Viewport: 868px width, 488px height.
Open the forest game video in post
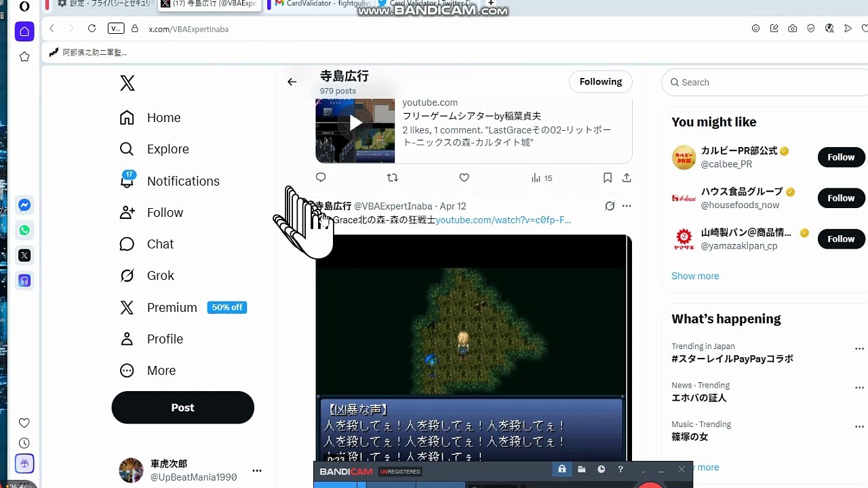[473, 348]
